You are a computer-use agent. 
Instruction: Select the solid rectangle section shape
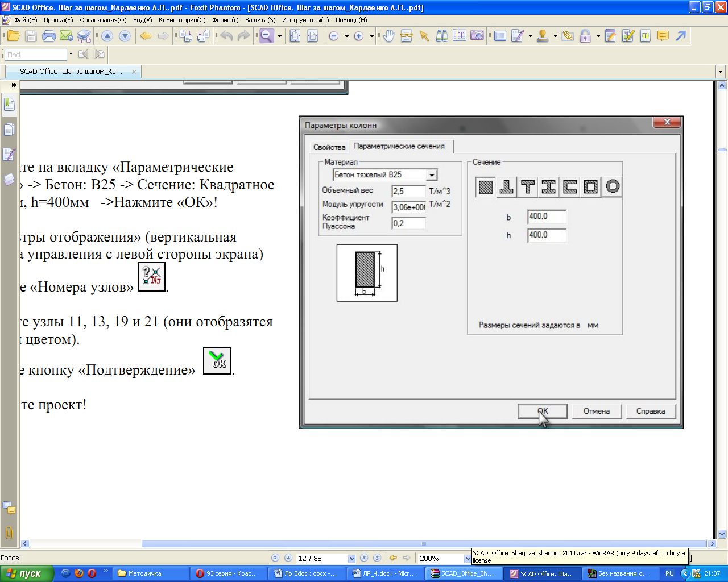click(x=486, y=186)
